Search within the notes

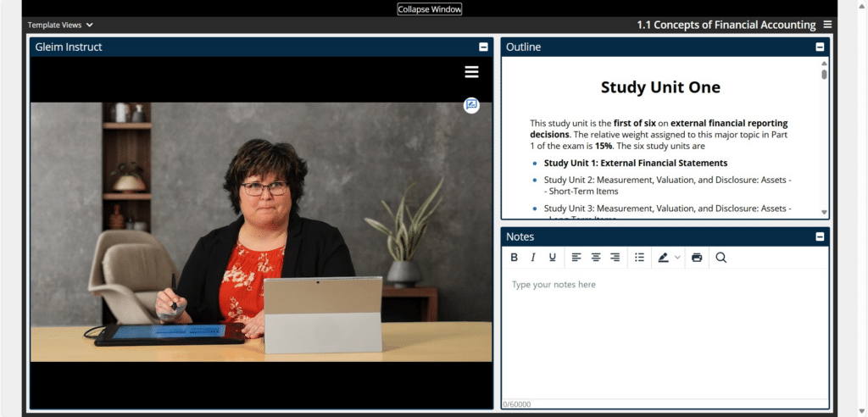pos(721,257)
